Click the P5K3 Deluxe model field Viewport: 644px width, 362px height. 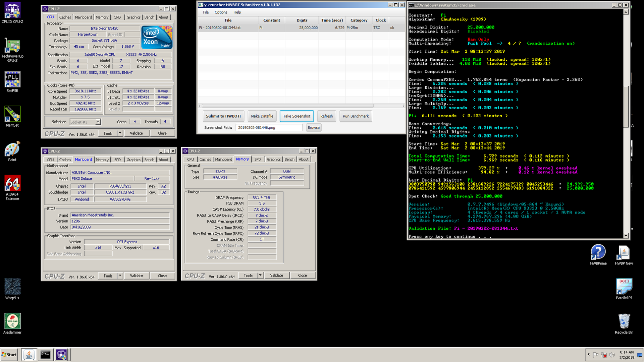pyautogui.click(x=102, y=179)
